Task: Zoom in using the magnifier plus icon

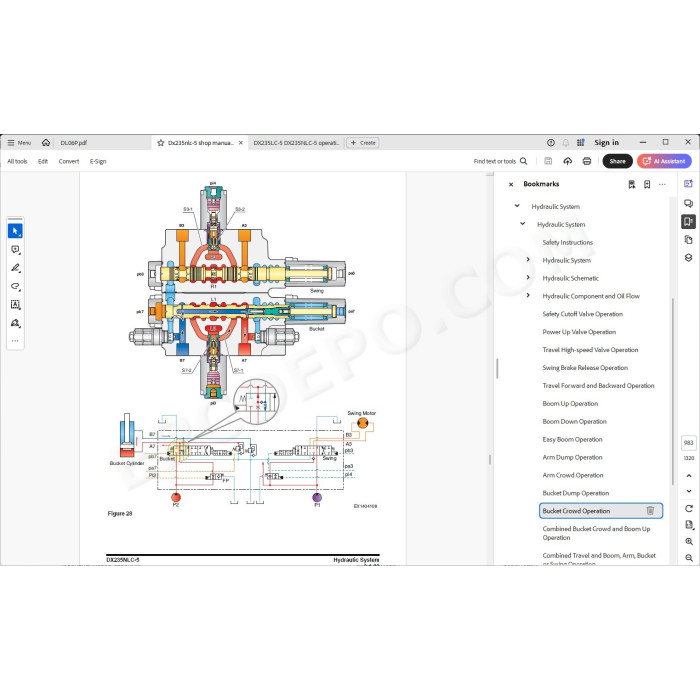Action: coord(688,542)
